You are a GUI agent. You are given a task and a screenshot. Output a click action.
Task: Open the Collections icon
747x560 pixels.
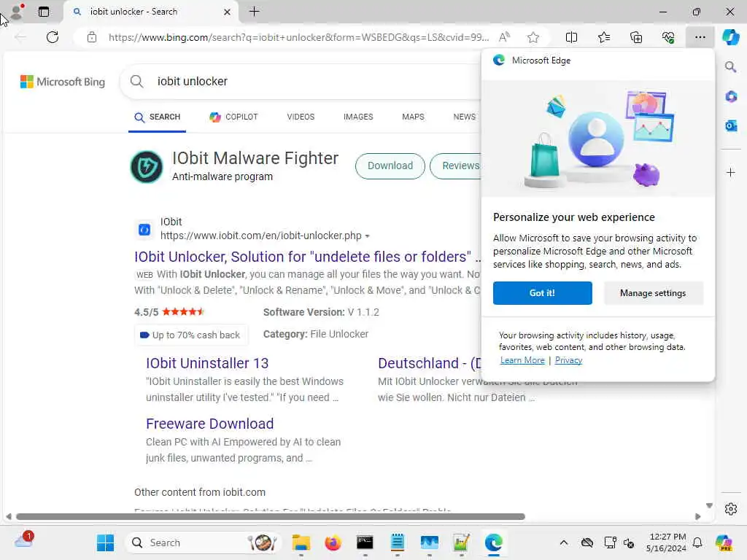point(636,37)
